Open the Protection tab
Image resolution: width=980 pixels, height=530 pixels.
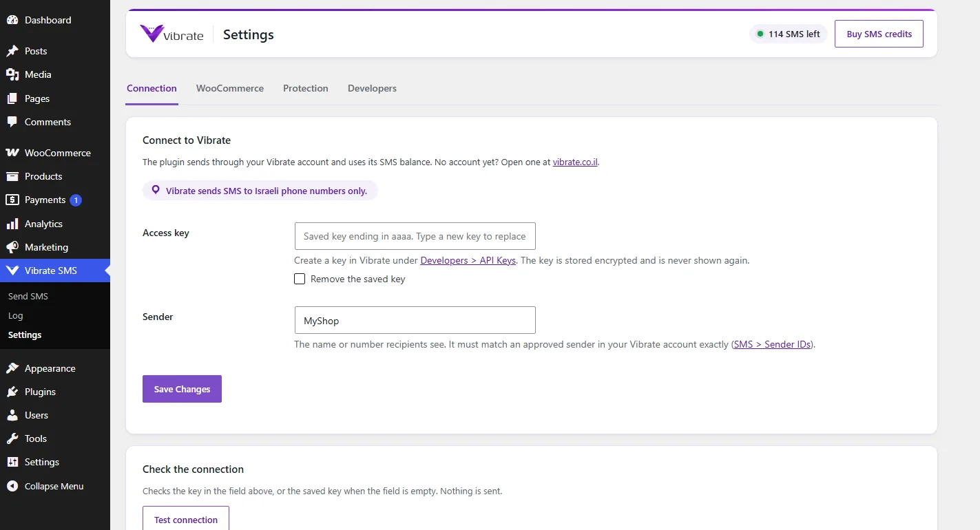tap(306, 88)
